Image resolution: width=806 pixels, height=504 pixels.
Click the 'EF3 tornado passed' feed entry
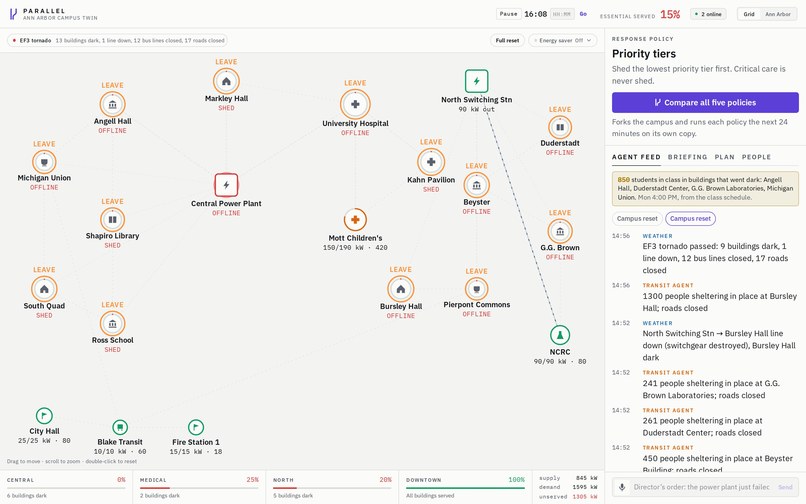tap(705, 253)
